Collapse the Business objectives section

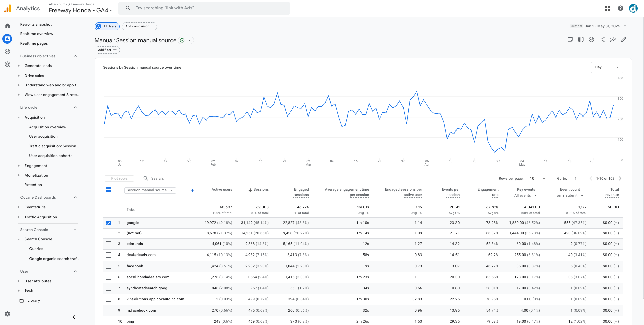(75, 56)
